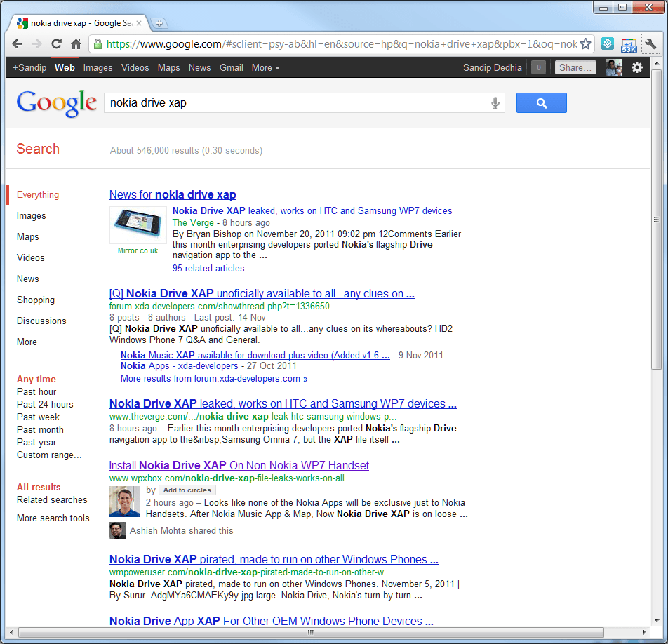Screen dimensions: 668x644
Task: Open Install Nokia Drive XAP On Non-Nokia result
Action: pos(239,465)
